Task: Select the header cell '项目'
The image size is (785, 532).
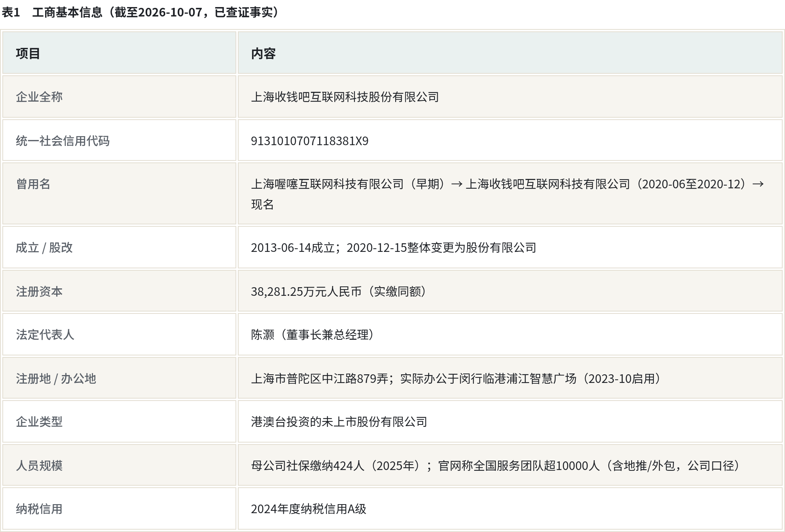Action: (x=119, y=53)
